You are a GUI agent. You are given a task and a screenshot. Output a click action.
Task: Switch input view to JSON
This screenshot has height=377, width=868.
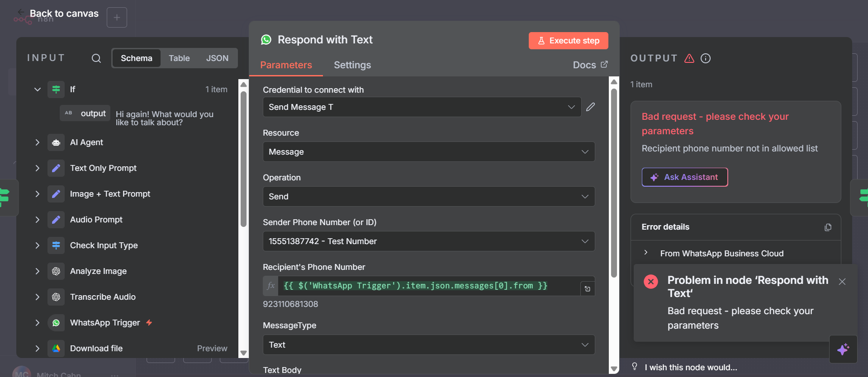217,58
